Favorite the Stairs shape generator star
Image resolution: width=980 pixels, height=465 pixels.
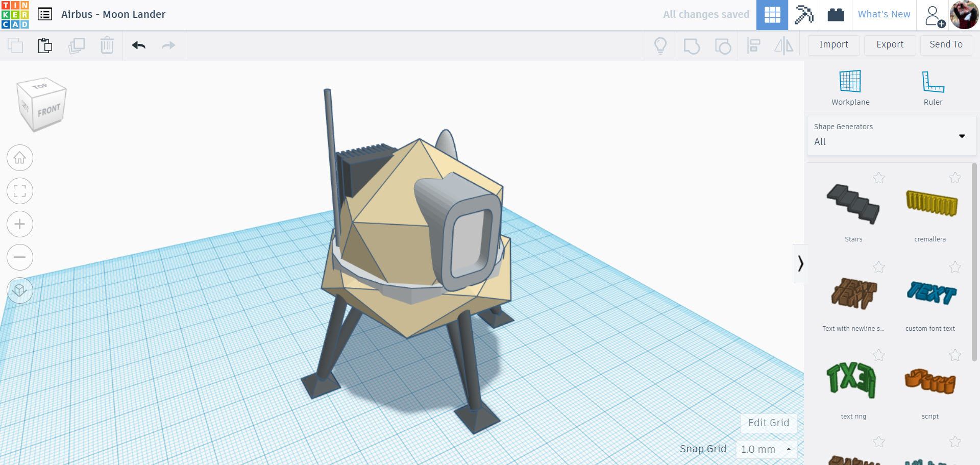pos(879,178)
